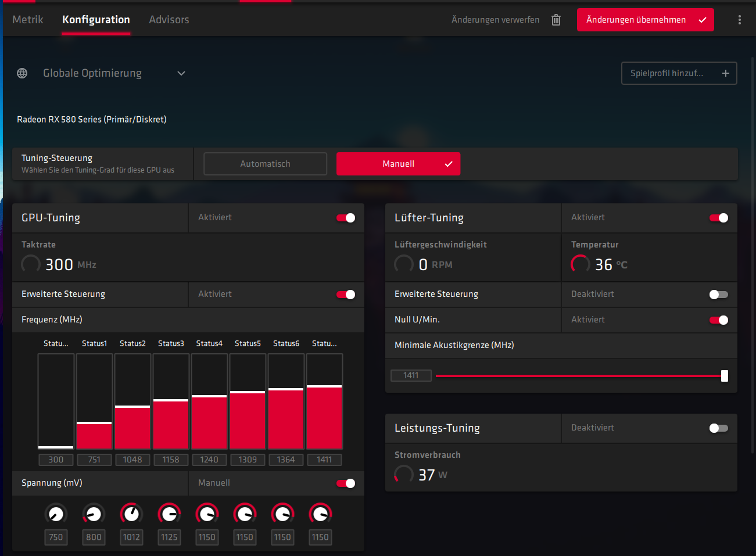Click the plus icon to add game profile
Image resolution: width=756 pixels, height=556 pixels.
tap(725, 73)
